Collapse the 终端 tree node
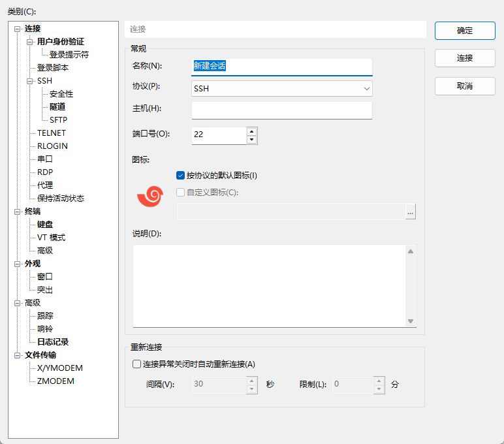This screenshot has width=504, height=444. (x=18, y=212)
